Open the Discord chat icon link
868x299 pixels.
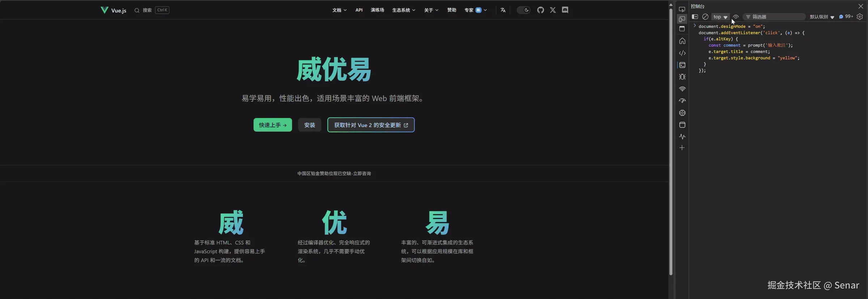pyautogui.click(x=565, y=10)
